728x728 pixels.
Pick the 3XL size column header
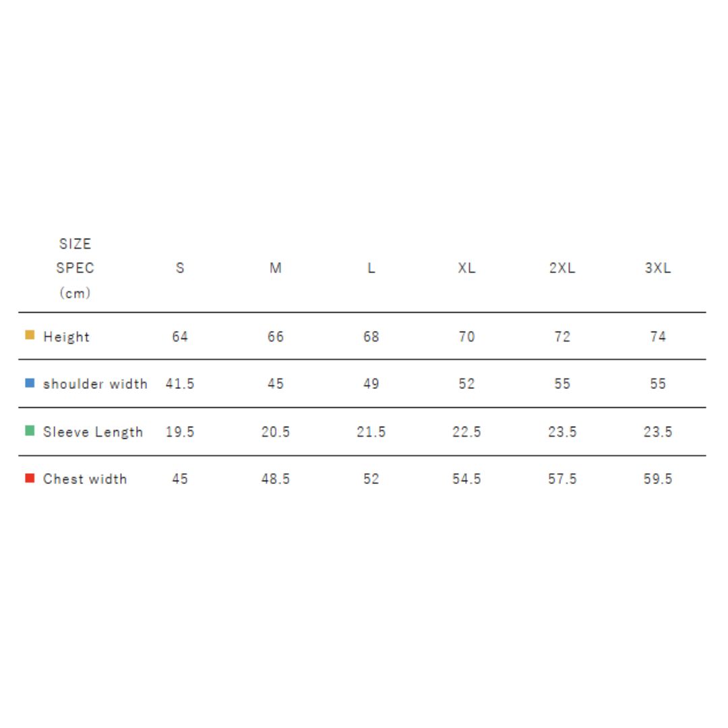[x=658, y=268]
